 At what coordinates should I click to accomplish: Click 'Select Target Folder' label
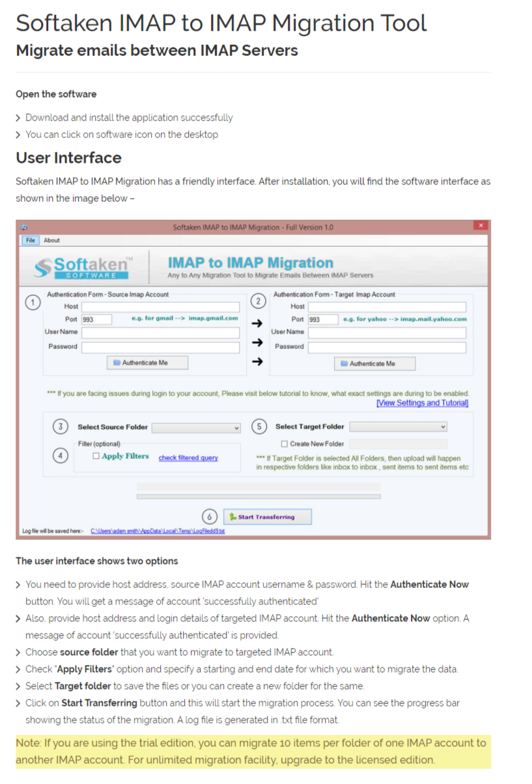point(310,427)
